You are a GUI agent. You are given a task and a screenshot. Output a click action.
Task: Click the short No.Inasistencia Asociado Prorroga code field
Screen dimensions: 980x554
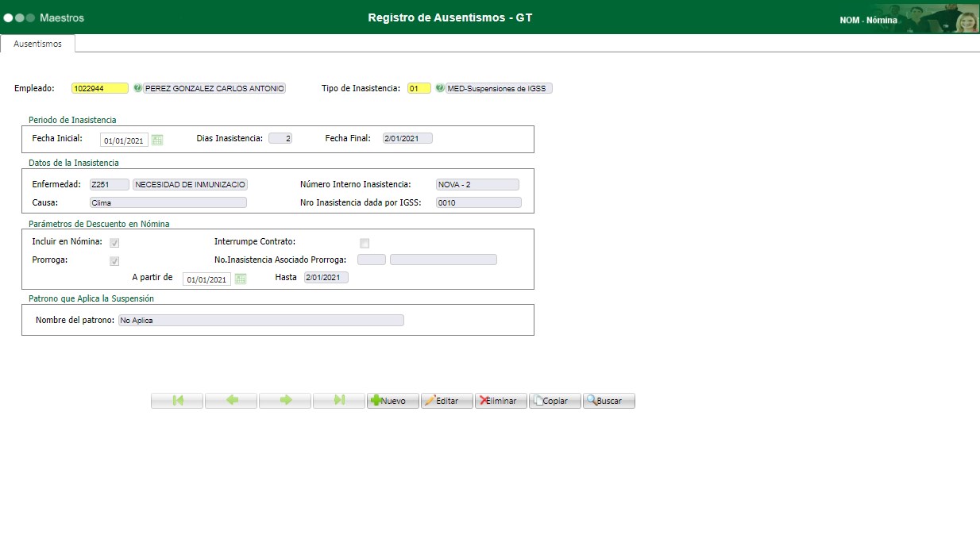point(372,260)
